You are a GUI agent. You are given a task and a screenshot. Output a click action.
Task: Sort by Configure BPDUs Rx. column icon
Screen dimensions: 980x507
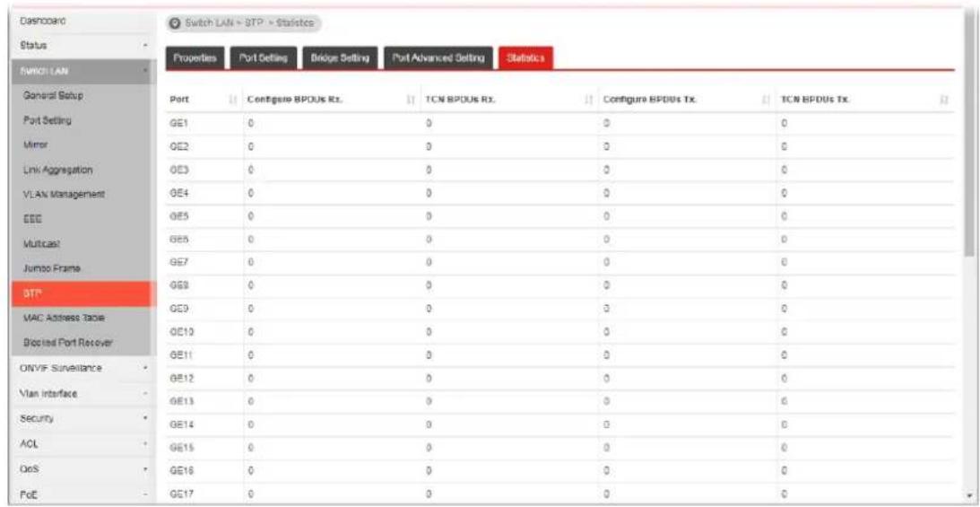point(412,100)
